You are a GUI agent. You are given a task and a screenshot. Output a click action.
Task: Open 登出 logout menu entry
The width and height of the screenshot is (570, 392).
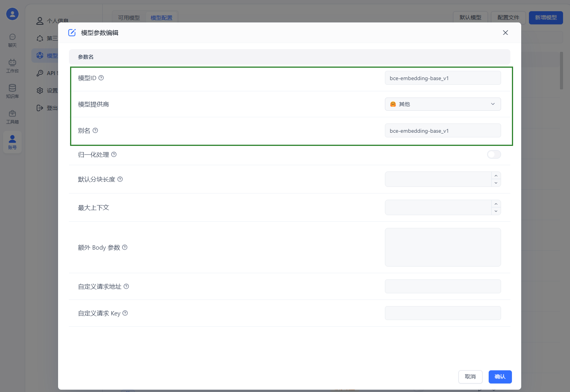tap(46, 108)
